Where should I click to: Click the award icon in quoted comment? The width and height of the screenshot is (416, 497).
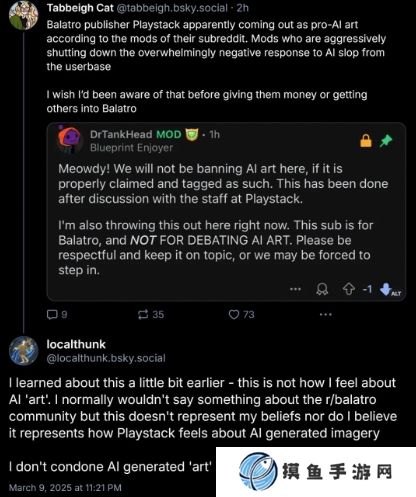point(322,289)
